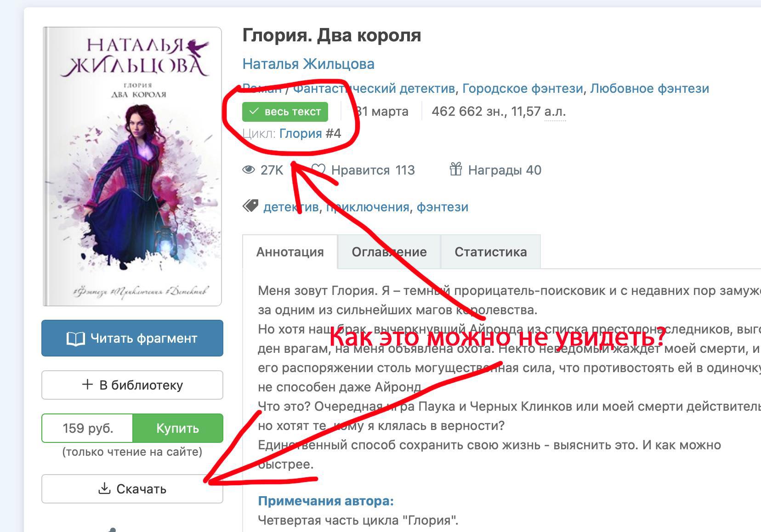Click the heart icon next to Нравится
The image size is (761, 532).
click(318, 170)
